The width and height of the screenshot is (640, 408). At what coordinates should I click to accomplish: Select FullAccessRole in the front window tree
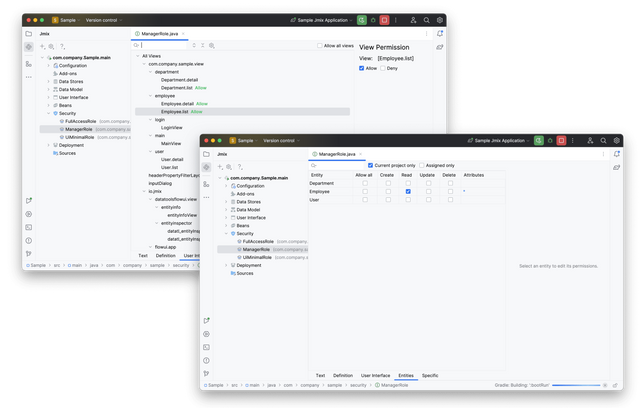[258, 242]
